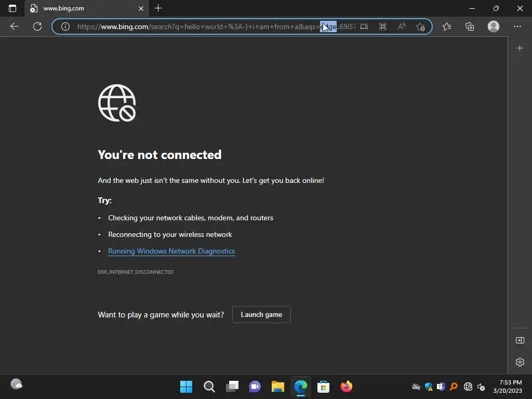Minimize the Edge window
The height and width of the screenshot is (399, 532).
click(472, 8)
